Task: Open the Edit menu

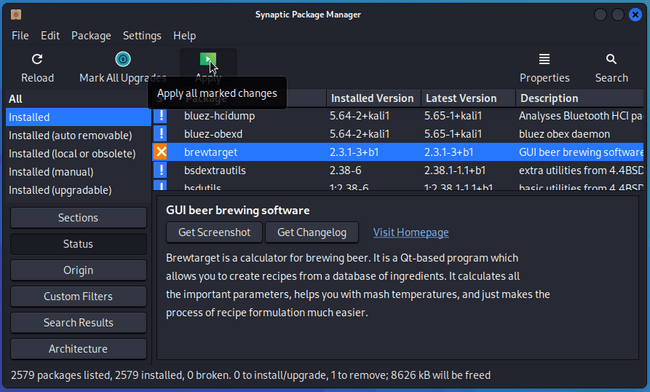Action: (50, 36)
